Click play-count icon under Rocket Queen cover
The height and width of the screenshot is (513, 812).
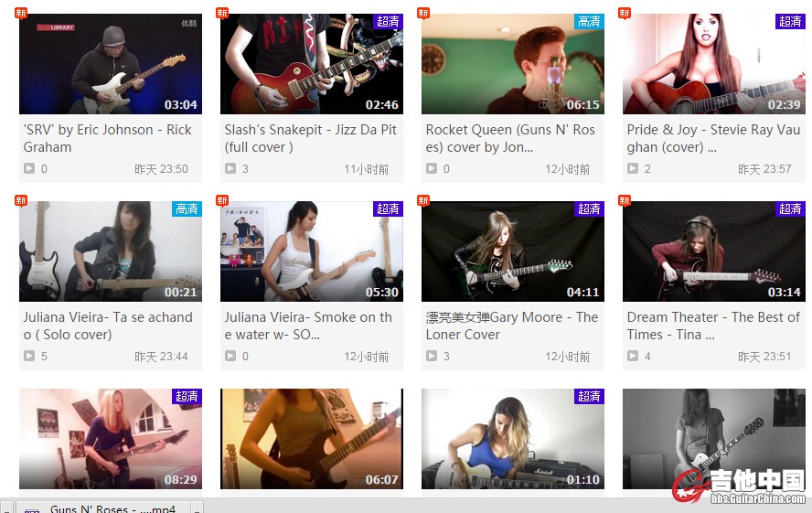coord(432,168)
